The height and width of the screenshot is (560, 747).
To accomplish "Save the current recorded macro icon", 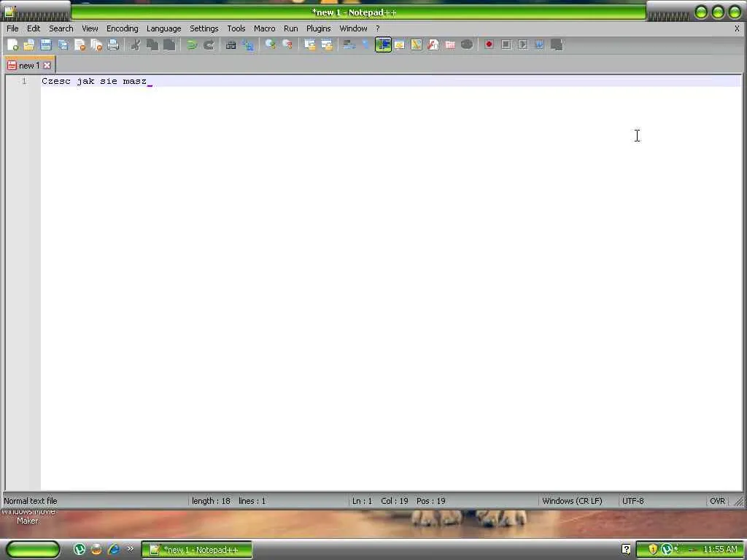I will tap(557, 44).
